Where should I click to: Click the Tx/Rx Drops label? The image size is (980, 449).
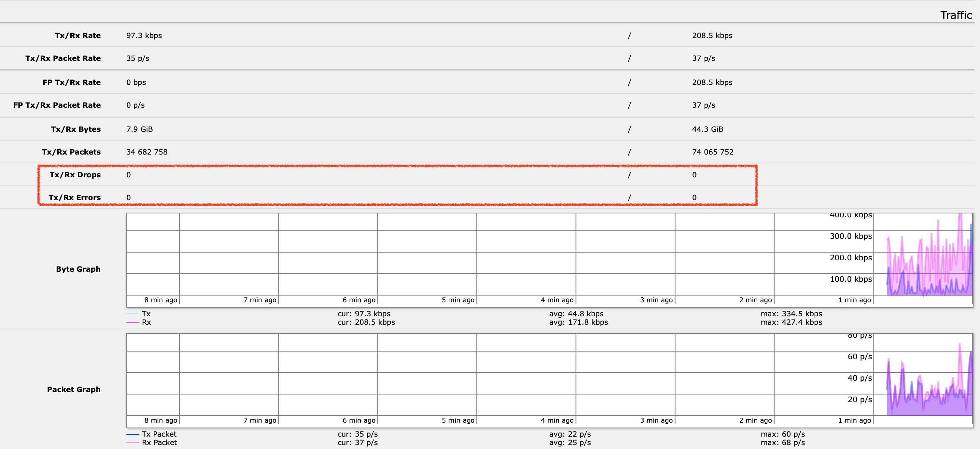coord(75,174)
